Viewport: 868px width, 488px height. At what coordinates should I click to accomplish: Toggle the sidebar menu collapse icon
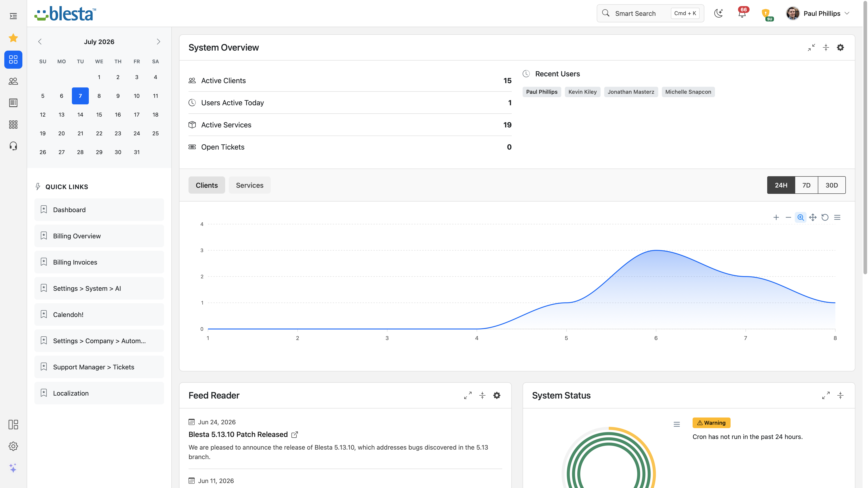[x=13, y=16]
